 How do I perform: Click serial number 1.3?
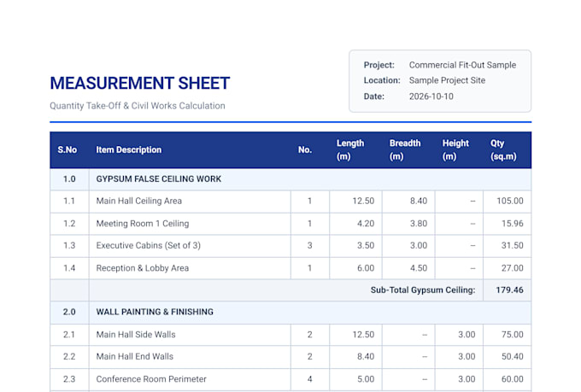pyautogui.click(x=69, y=245)
